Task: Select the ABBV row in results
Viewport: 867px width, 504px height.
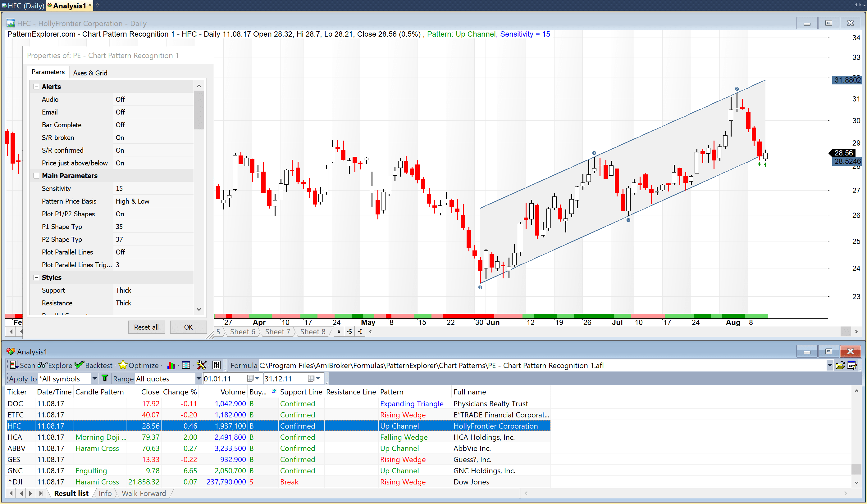Action: pyautogui.click(x=278, y=448)
